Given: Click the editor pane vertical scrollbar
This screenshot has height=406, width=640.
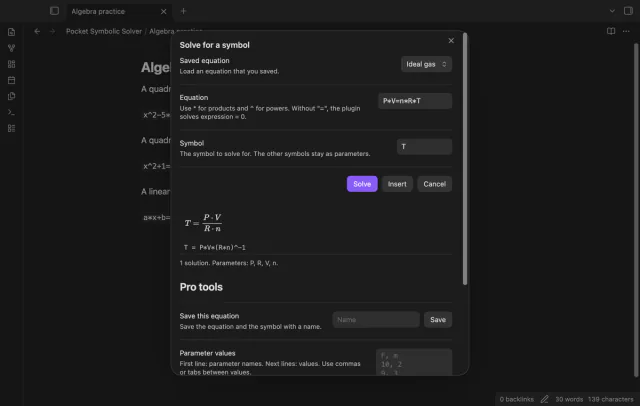Looking at the screenshot, I should (x=636, y=210).
